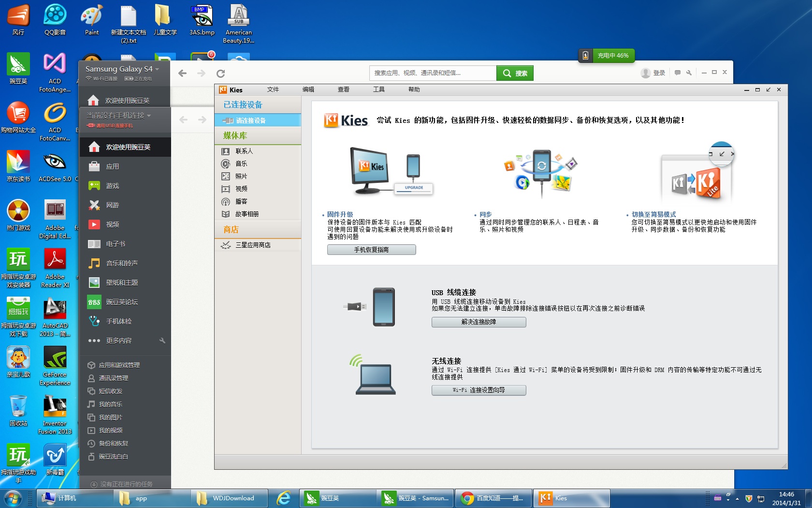Screen dimensions: 812x508
Task: Open 视频 in Wandoujia sidebar
Action: tap(125, 224)
